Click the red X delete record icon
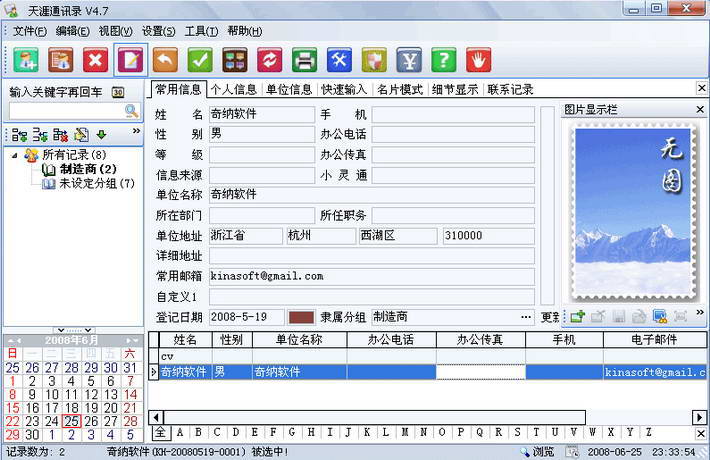This screenshot has width=710, height=460. coord(96,60)
